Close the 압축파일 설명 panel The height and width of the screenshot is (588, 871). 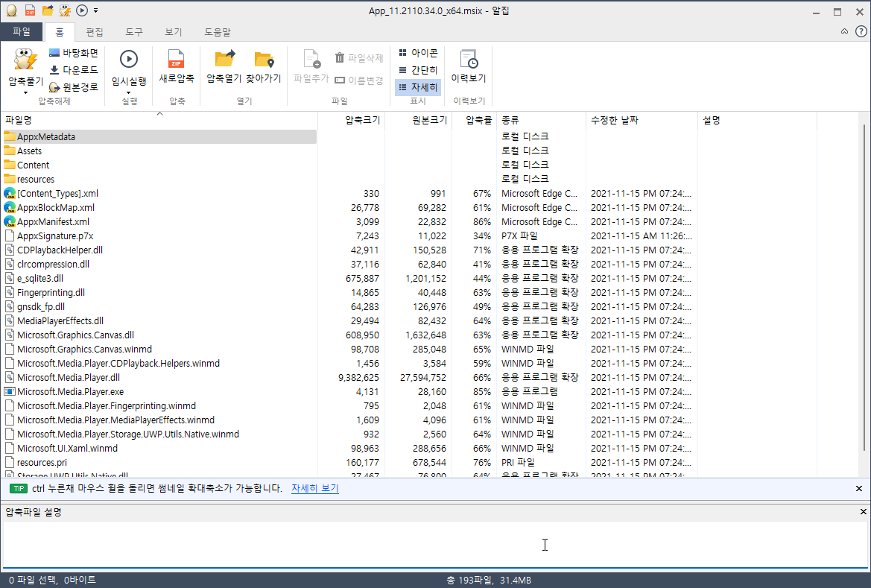(863, 512)
